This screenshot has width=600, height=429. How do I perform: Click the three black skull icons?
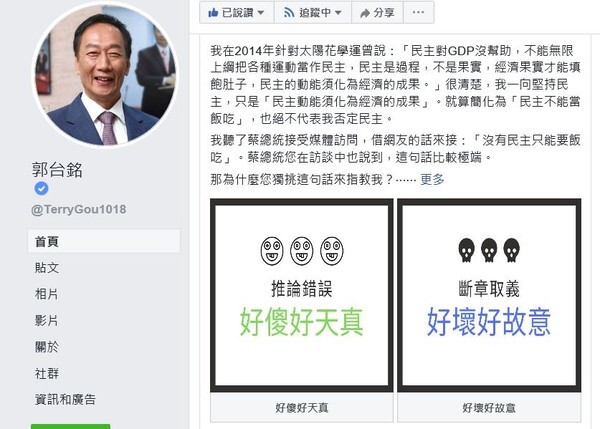click(x=489, y=250)
